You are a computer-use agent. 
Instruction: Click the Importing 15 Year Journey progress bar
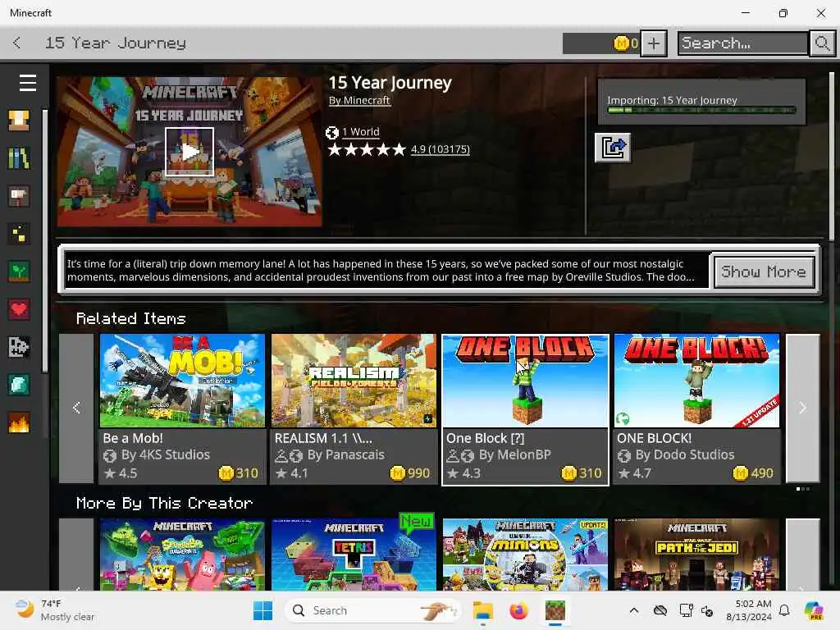(x=702, y=110)
